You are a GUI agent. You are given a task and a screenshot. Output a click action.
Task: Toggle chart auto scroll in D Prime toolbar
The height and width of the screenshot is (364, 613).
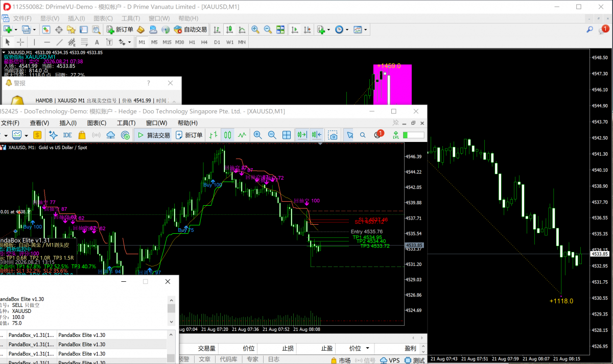pyautogui.click(x=295, y=30)
